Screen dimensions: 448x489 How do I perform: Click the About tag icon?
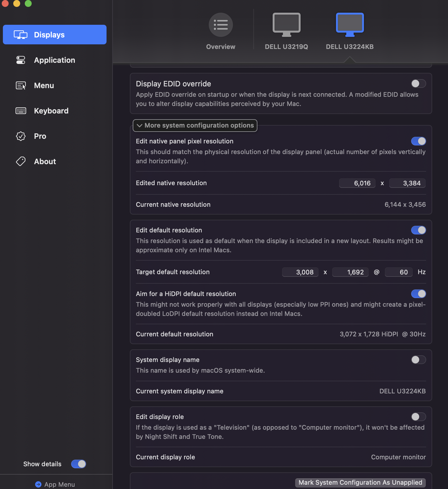click(20, 162)
